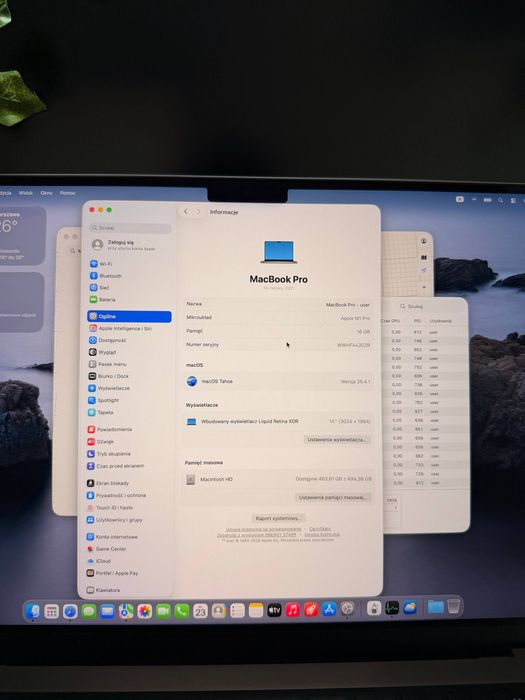Open the Widok menu in menu bar
The image size is (525, 700).
(x=26, y=193)
